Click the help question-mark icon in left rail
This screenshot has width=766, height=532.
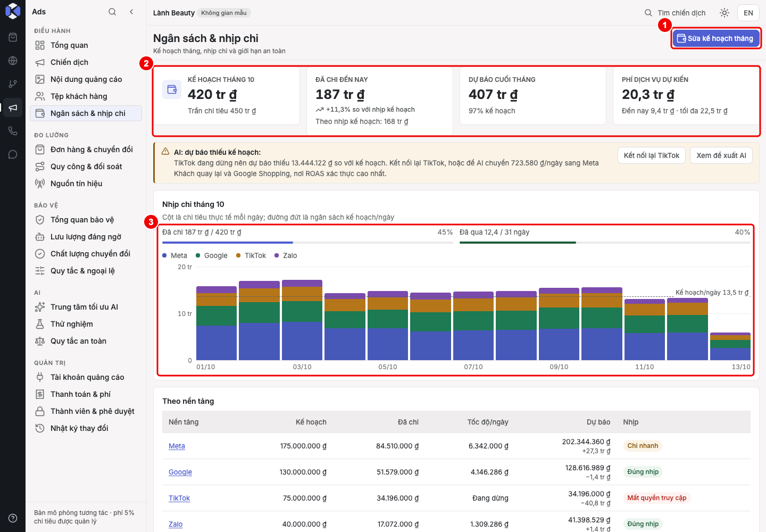[x=13, y=518]
